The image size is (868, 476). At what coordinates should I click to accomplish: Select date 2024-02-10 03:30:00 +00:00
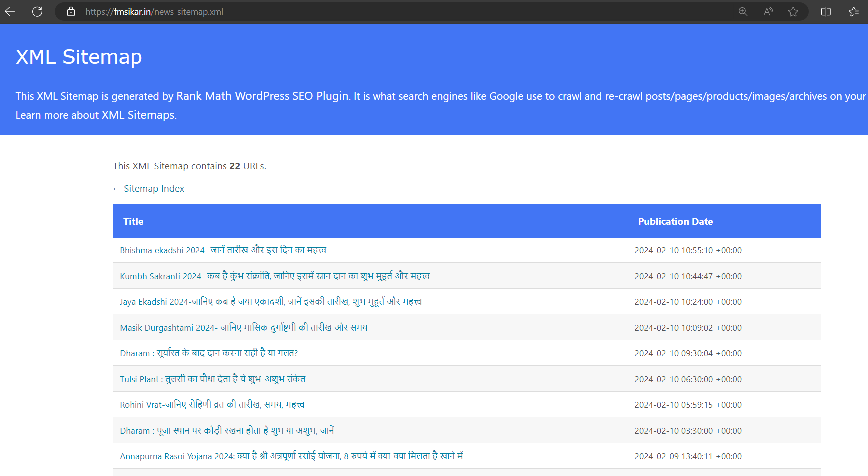[x=688, y=431]
